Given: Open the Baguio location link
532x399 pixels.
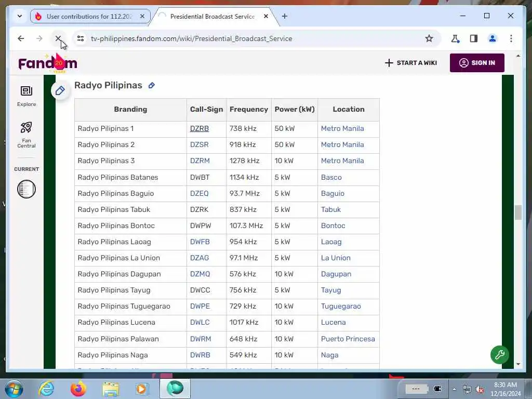Looking at the screenshot, I should (x=332, y=193).
